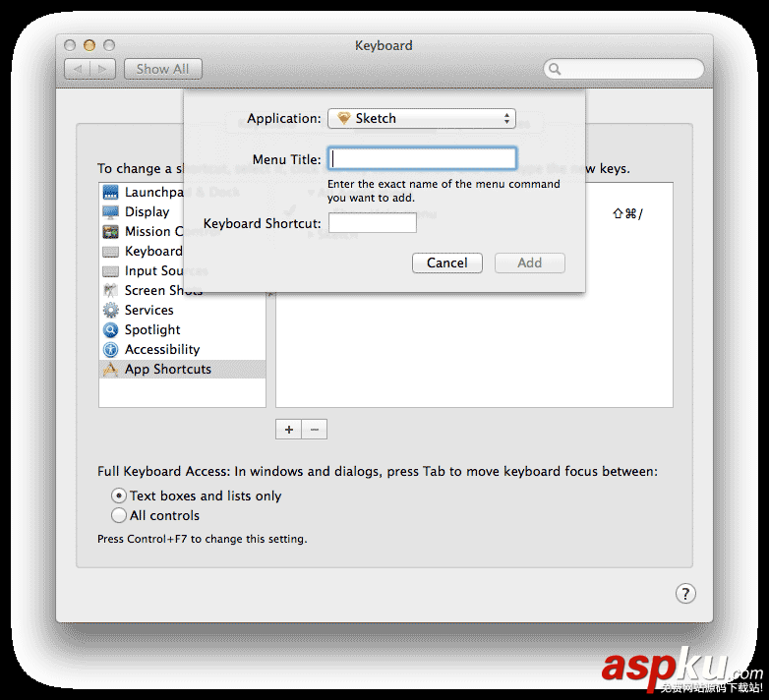Select the 'All controls' radio button
Image resolution: width=769 pixels, height=700 pixels.
tap(119, 515)
